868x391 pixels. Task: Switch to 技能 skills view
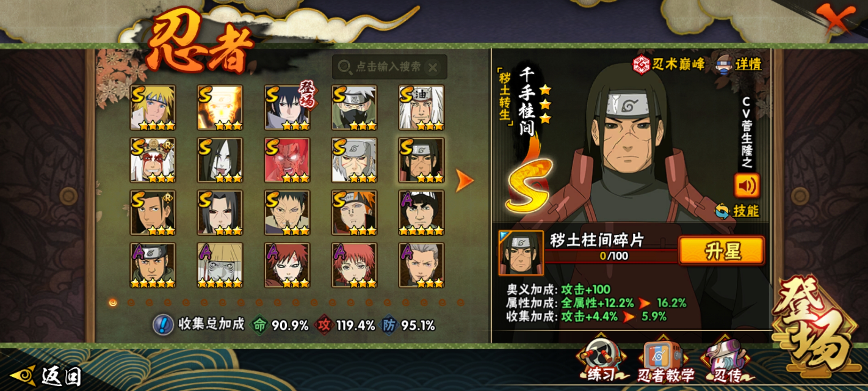[x=737, y=211]
